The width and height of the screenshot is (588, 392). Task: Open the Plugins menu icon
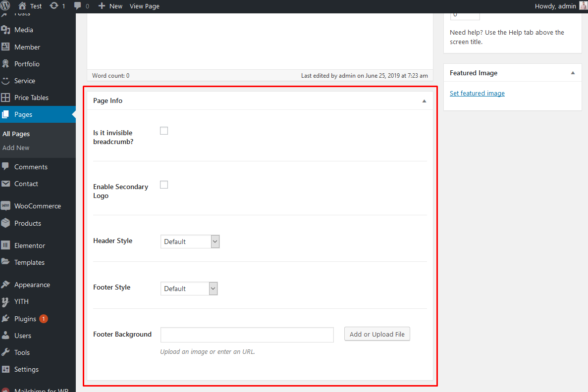pyautogui.click(x=6, y=319)
